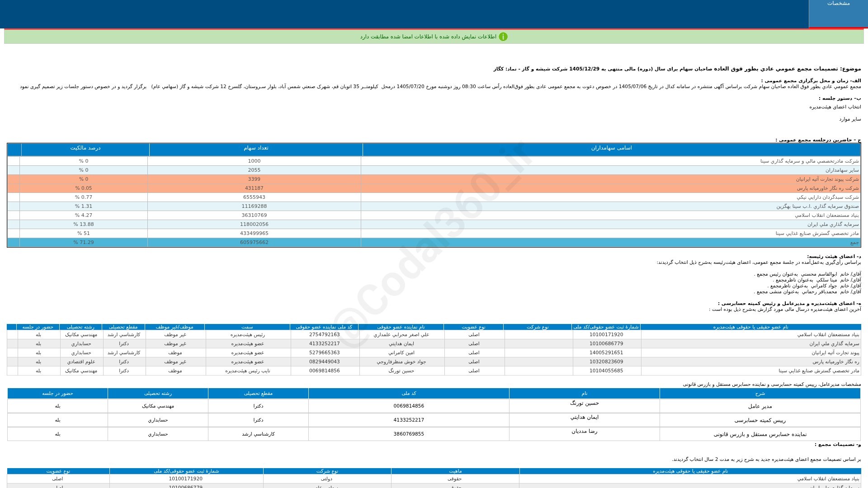The height and width of the screenshot is (488, 868).
Task: Click the total share count 605975662
Action: 254,243
